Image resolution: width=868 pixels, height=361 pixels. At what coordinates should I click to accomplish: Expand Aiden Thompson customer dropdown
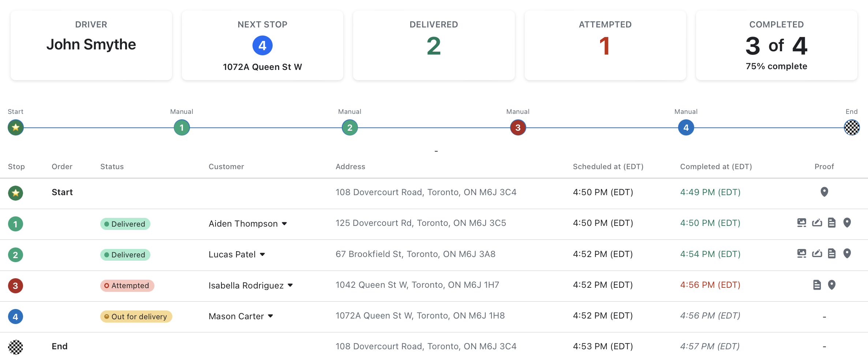[284, 224]
